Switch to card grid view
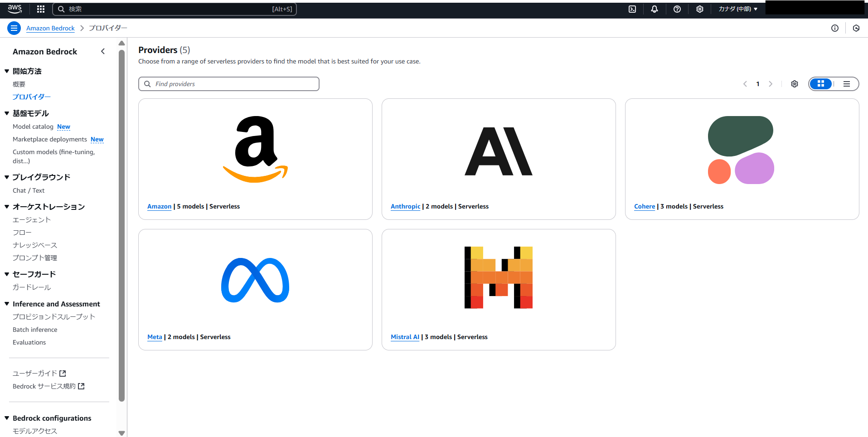868x437 pixels. pos(821,84)
